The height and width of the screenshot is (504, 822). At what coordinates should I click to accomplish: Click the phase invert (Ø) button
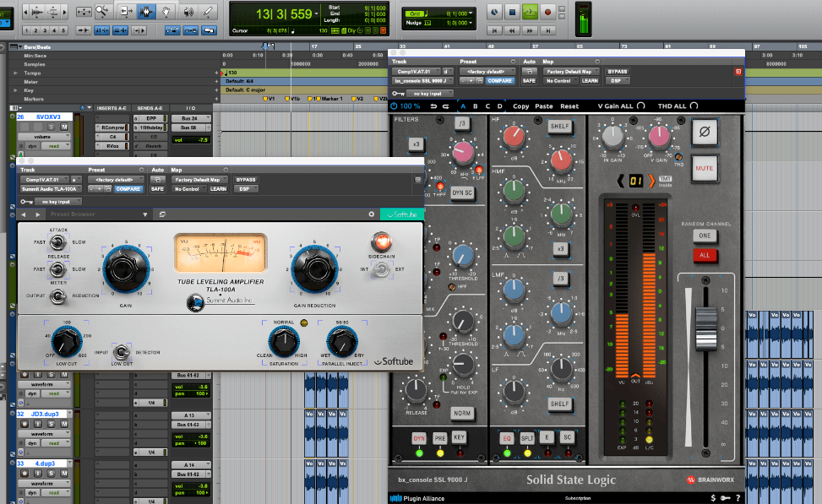click(x=704, y=133)
